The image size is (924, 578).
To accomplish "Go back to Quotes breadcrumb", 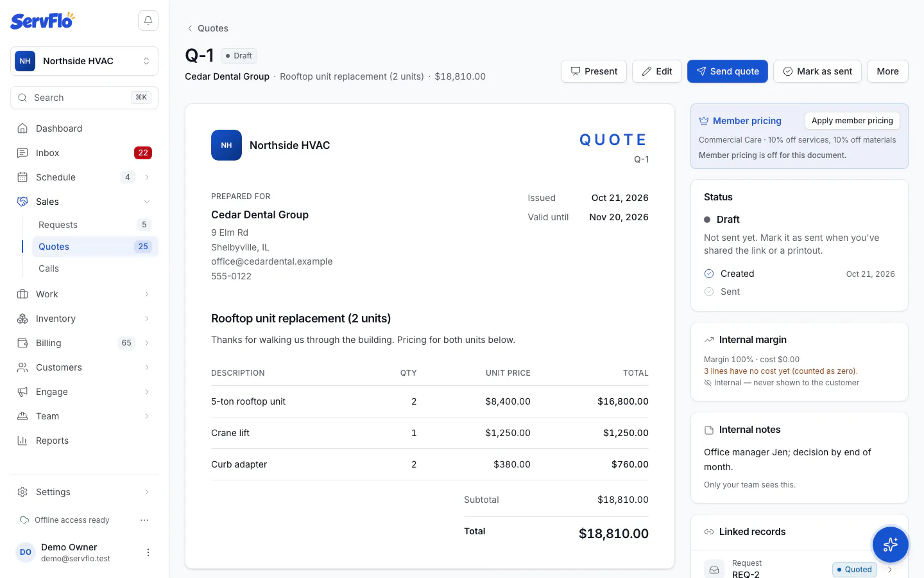I will (x=207, y=28).
